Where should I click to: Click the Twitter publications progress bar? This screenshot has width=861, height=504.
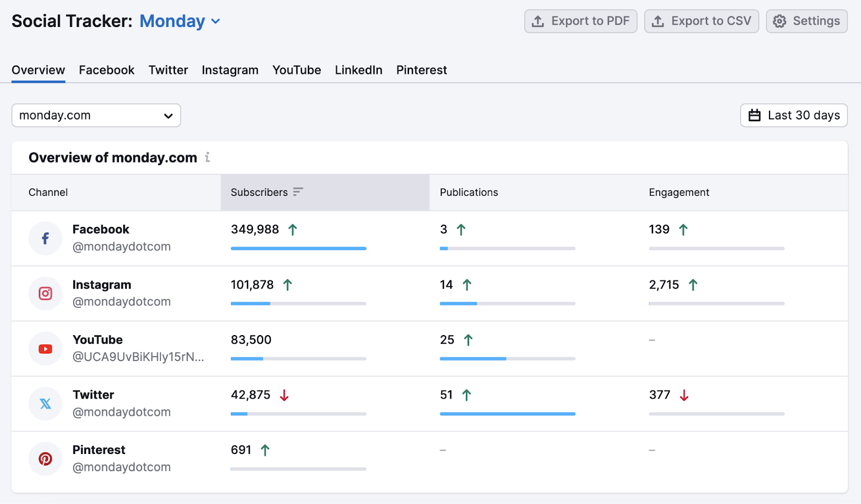(507, 414)
